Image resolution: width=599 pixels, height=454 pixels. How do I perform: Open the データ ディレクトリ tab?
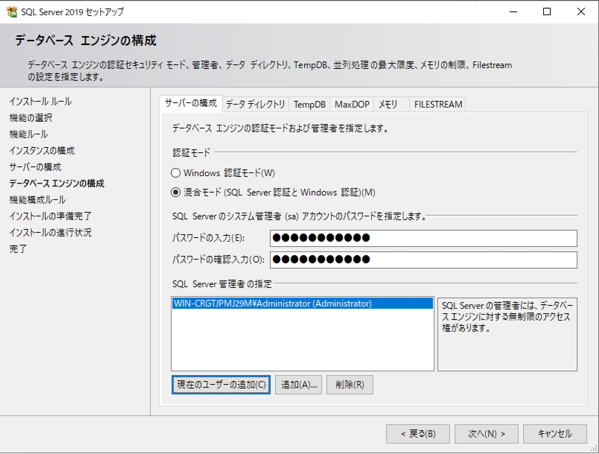pyautogui.click(x=255, y=104)
